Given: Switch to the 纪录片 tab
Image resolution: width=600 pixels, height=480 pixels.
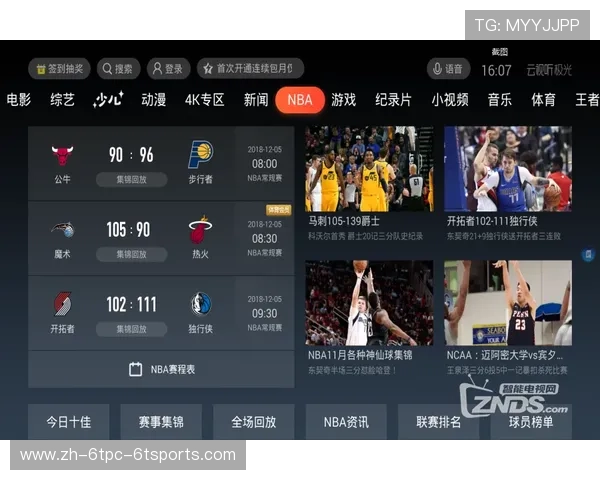Looking at the screenshot, I should coord(393,100).
